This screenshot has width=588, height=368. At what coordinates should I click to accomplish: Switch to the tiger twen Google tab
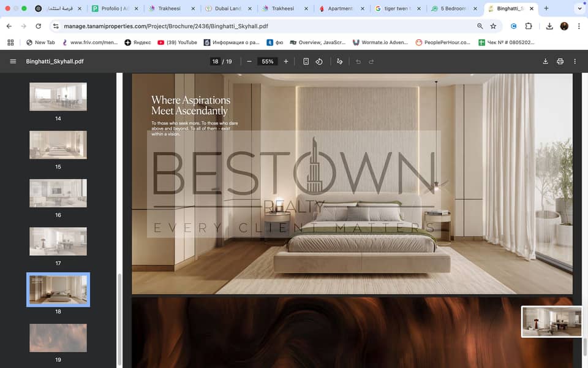(397, 8)
